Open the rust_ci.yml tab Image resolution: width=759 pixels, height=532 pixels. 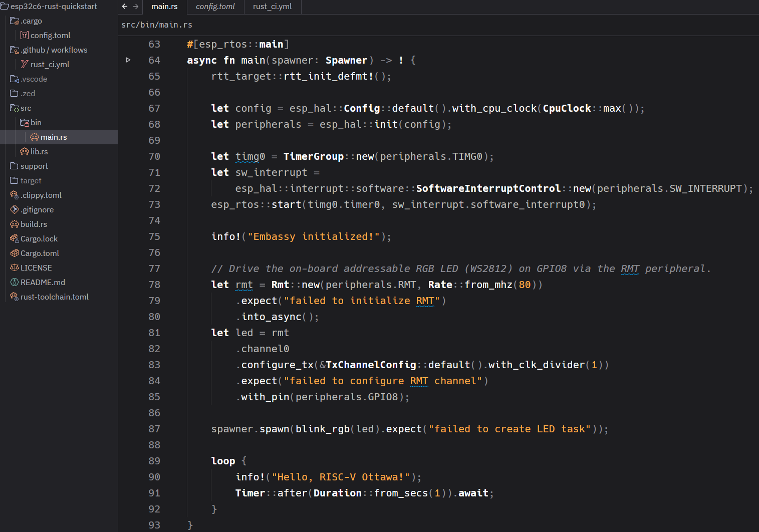[x=272, y=7]
